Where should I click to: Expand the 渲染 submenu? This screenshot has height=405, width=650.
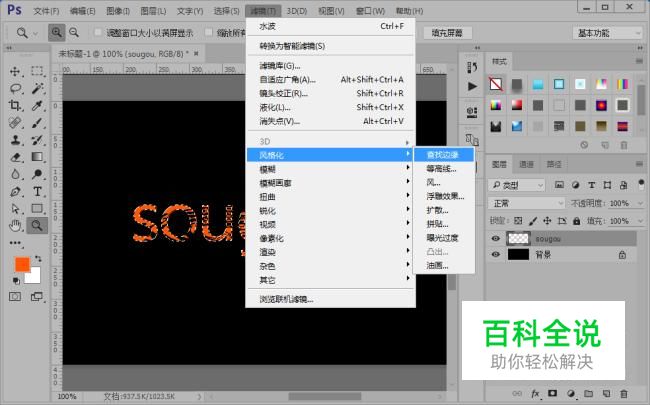click(x=330, y=252)
